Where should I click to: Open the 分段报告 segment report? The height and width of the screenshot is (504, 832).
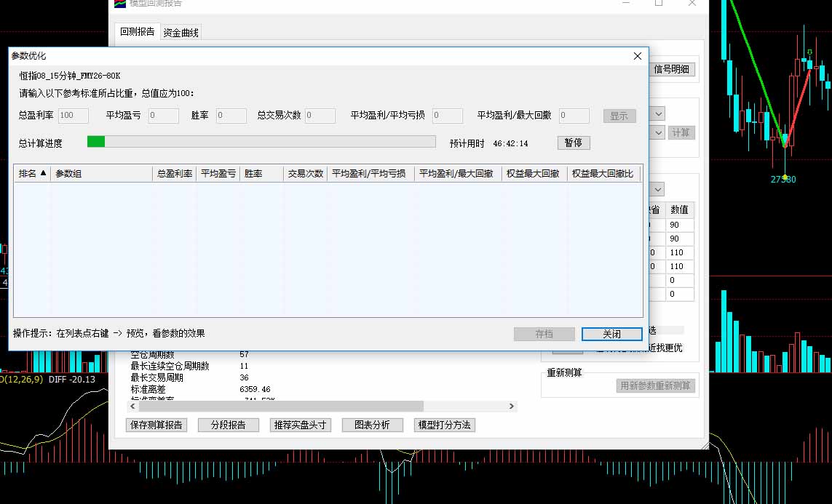pos(228,425)
